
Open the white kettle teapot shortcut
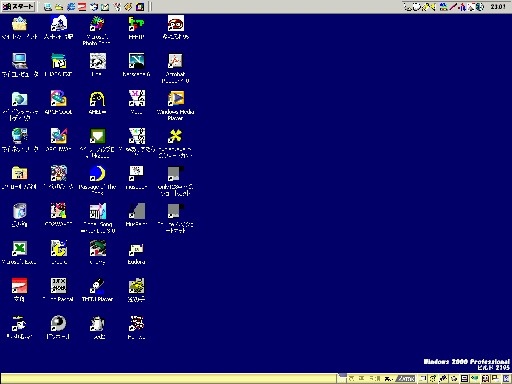[97, 324]
